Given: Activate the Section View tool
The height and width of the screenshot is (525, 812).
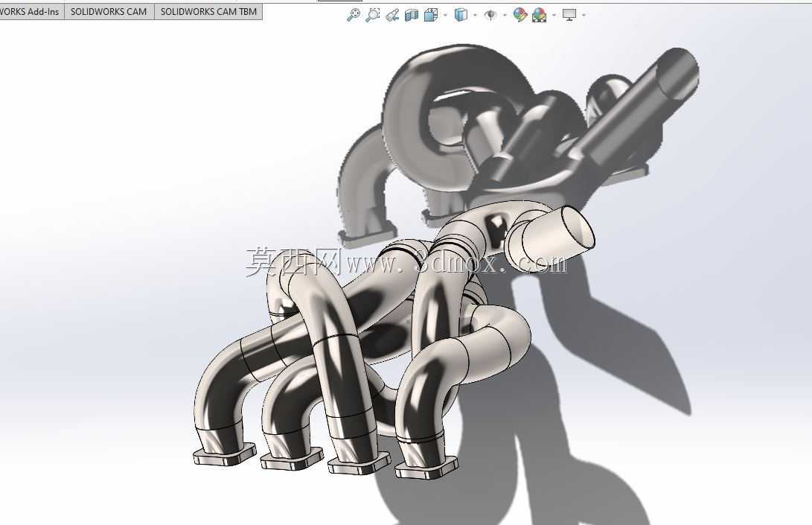Looking at the screenshot, I should [x=411, y=15].
